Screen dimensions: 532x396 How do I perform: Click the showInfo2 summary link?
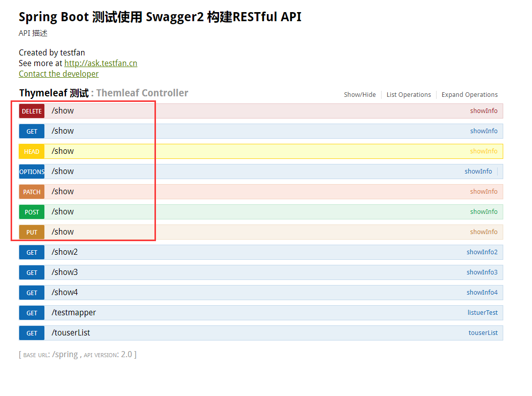[482, 252]
